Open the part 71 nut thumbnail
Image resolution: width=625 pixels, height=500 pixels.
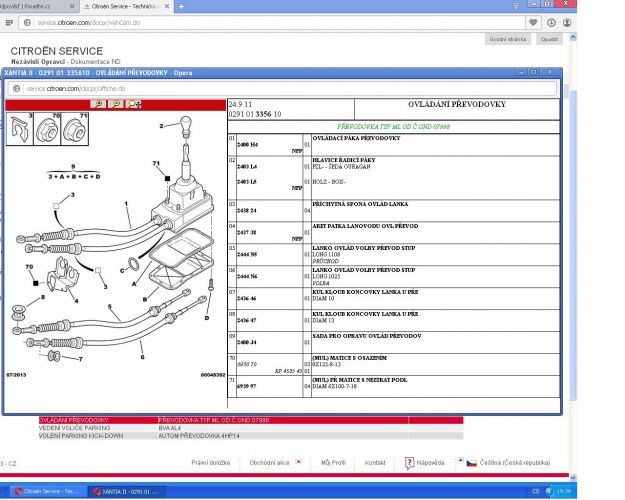point(75,129)
